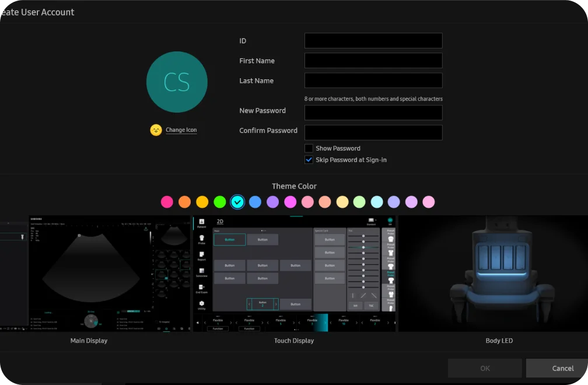Choose the hot pink theme color
Image resolution: width=588 pixels, height=385 pixels.
167,202
